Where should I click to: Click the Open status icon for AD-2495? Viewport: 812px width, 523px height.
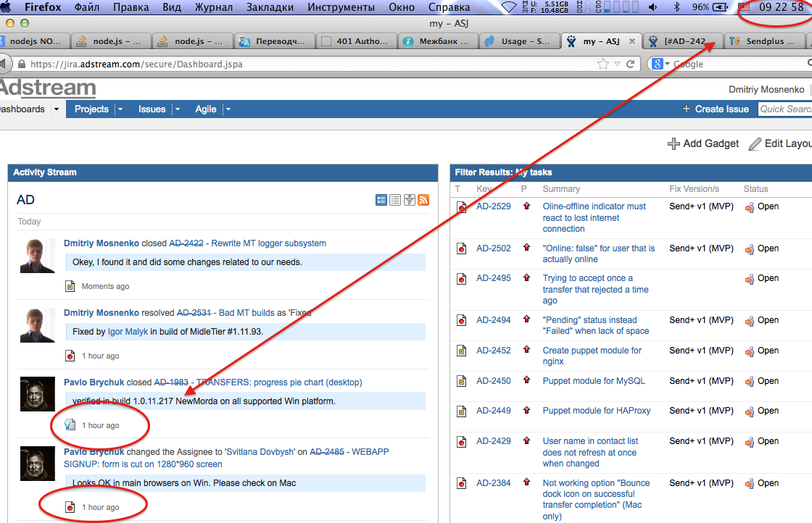(x=750, y=279)
